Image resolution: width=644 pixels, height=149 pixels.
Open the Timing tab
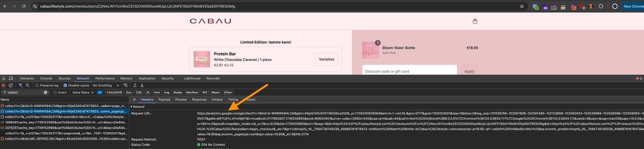[x=233, y=99]
